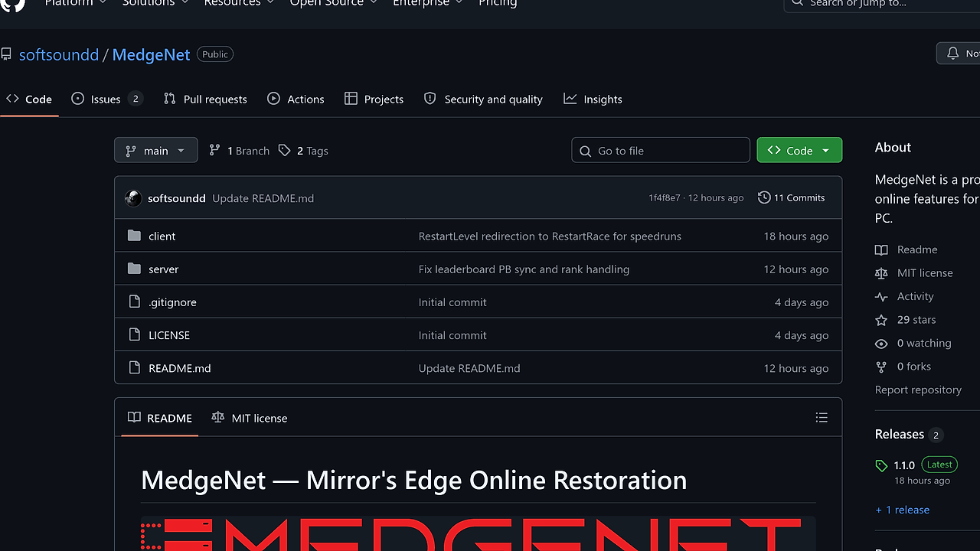
Task: Click the green release tag icon
Action: pyautogui.click(x=881, y=465)
